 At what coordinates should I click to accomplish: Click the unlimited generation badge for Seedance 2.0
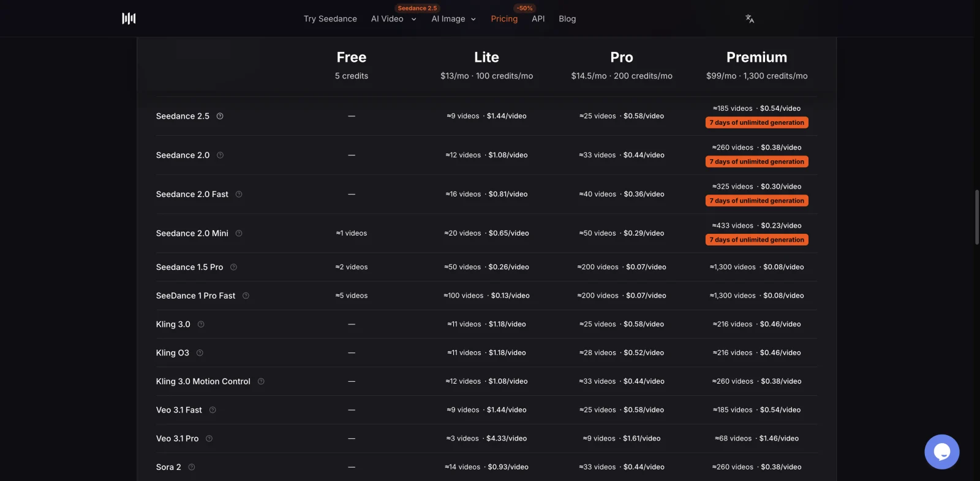757,162
